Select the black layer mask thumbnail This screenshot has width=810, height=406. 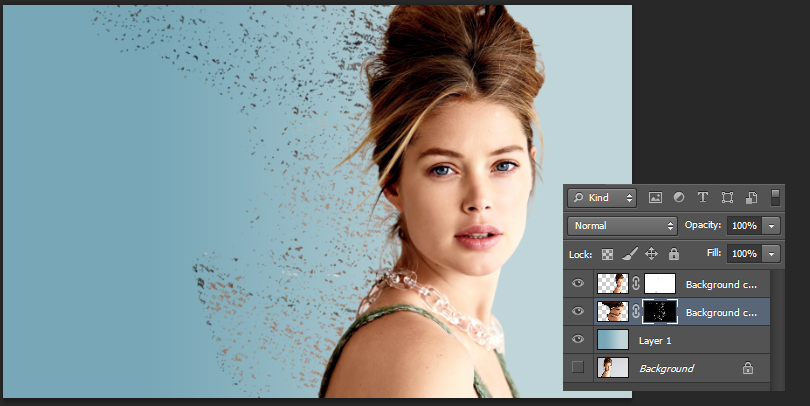coord(660,311)
